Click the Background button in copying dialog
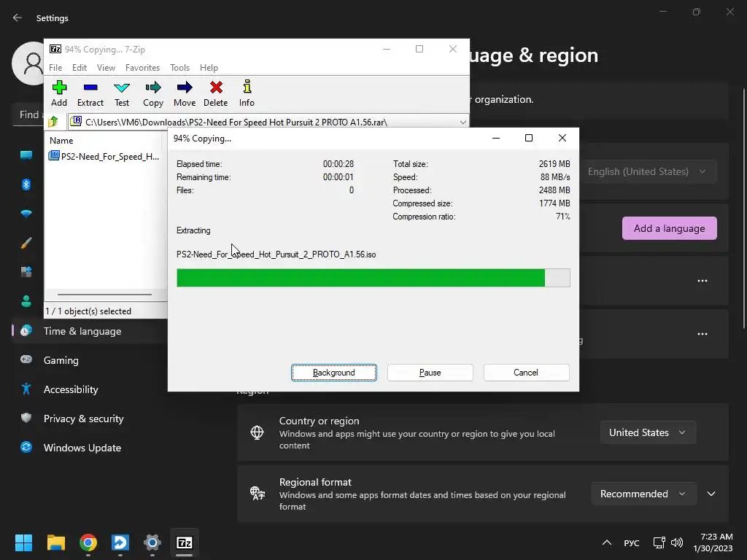747x560 pixels. coord(334,373)
